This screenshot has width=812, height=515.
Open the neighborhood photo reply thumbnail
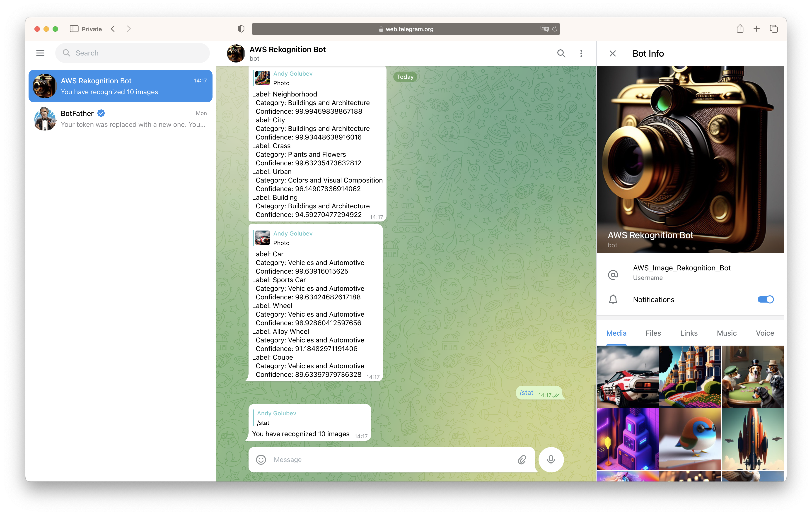262,78
